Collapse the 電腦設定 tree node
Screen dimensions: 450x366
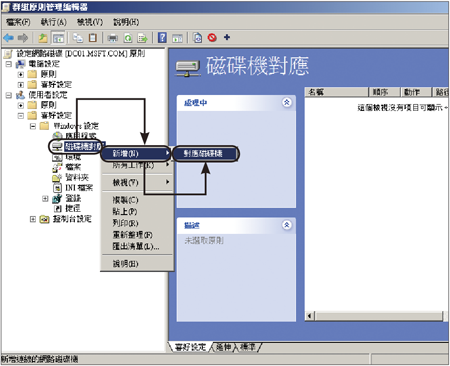pyautogui.click(x=9, y=64)
